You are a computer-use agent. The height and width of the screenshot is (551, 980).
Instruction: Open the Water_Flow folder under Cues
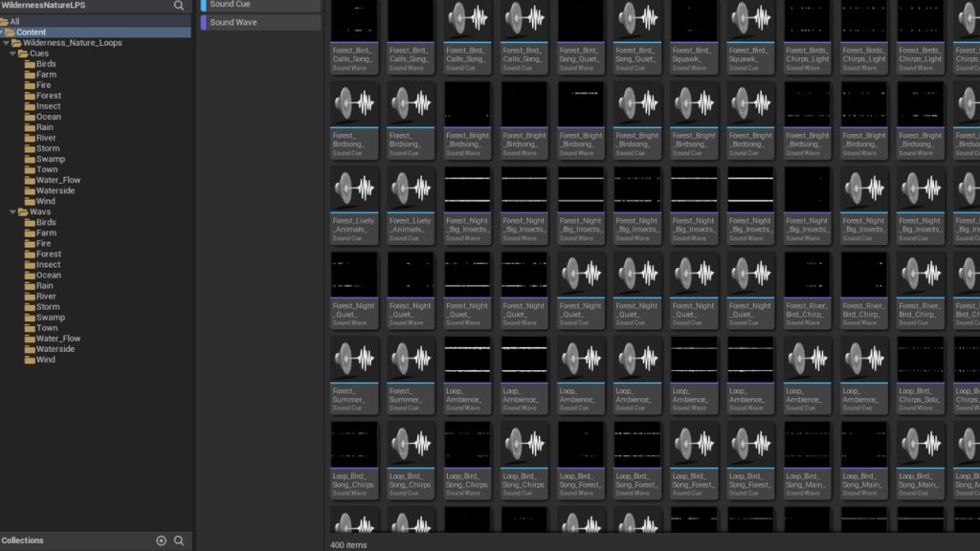click(57, 180)
